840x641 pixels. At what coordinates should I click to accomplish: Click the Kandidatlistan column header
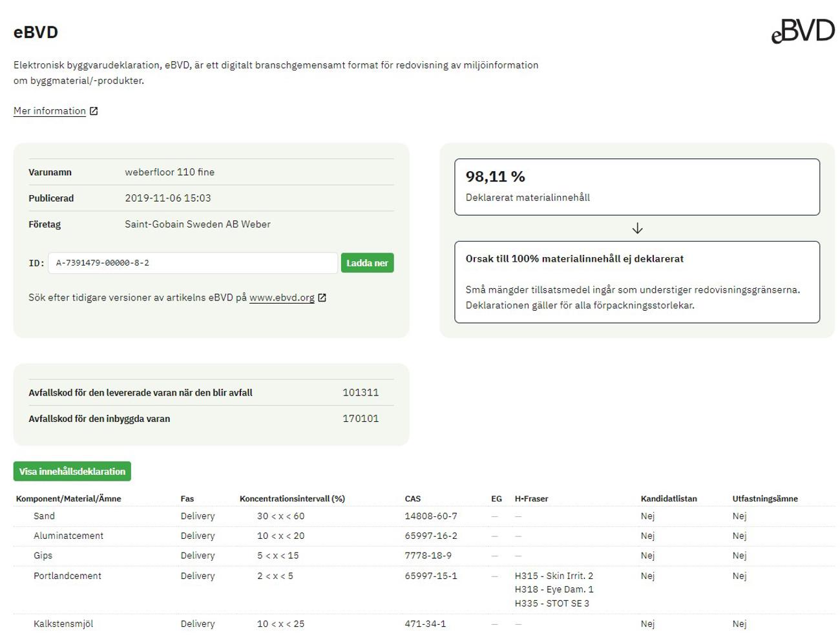click(669, 499)
